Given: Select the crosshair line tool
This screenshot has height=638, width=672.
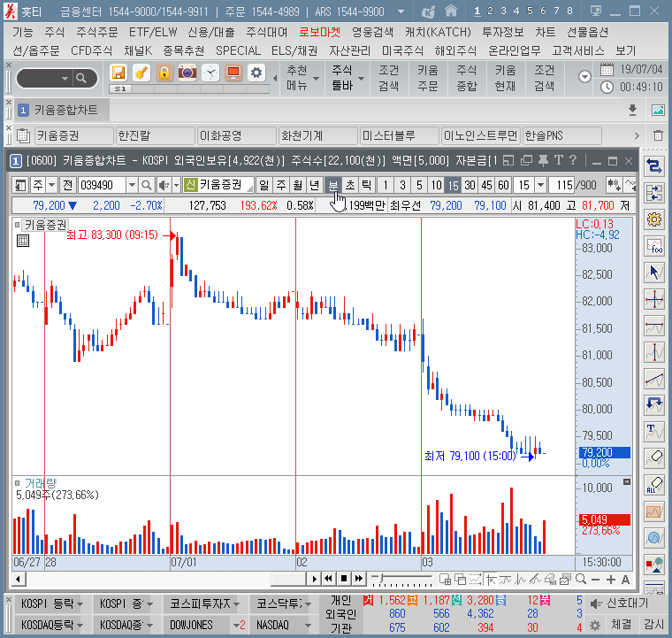Looking at the screenshot, I should click(x=654, y=299).
